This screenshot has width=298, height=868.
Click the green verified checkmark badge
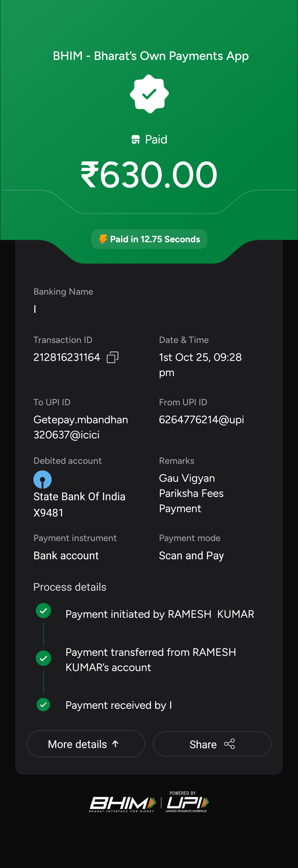[149, 94]
